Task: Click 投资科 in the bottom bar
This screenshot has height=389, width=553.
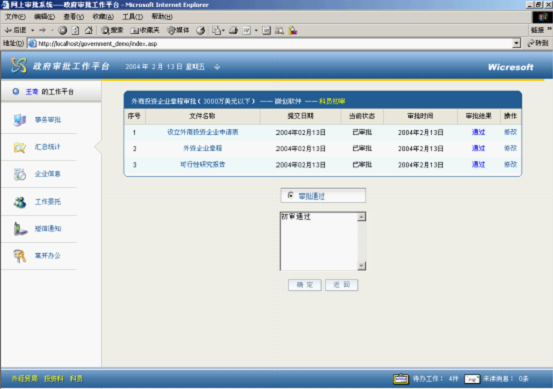Action: pos(54,379)
